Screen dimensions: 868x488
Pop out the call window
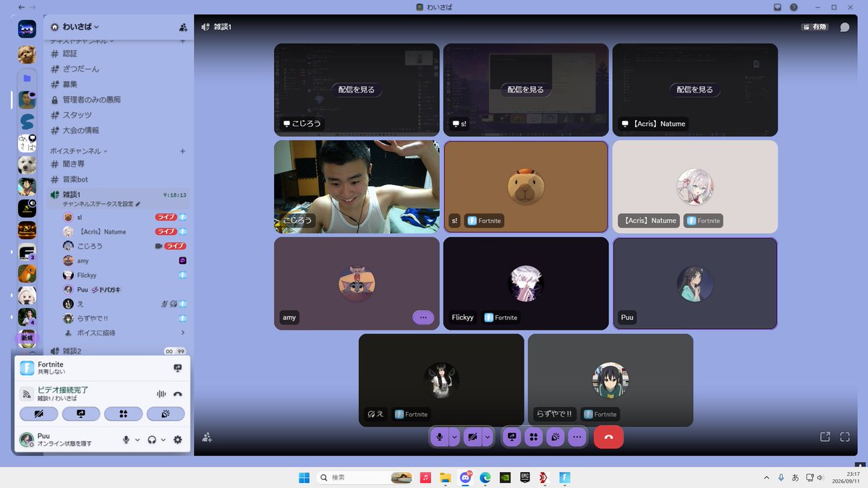pos(825,437)
